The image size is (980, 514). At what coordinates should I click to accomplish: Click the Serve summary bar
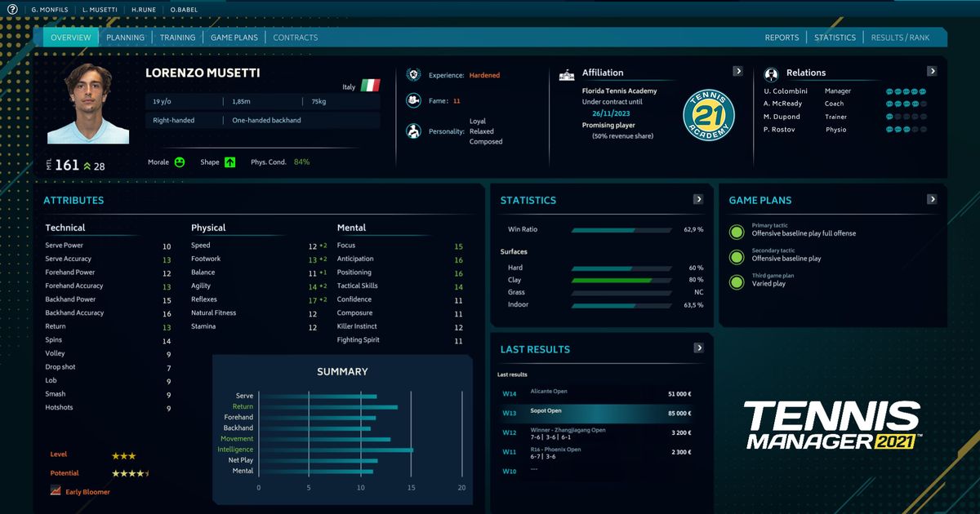pyautogui.click(x=318, y=397)
